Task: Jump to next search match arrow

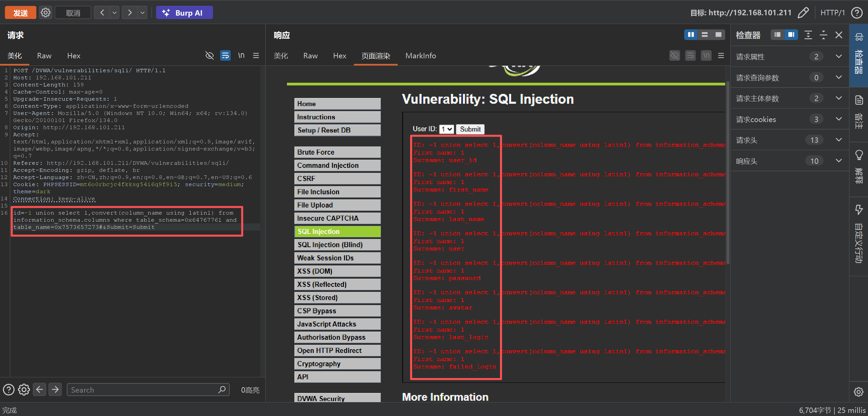Action: [x=55, y=390]
